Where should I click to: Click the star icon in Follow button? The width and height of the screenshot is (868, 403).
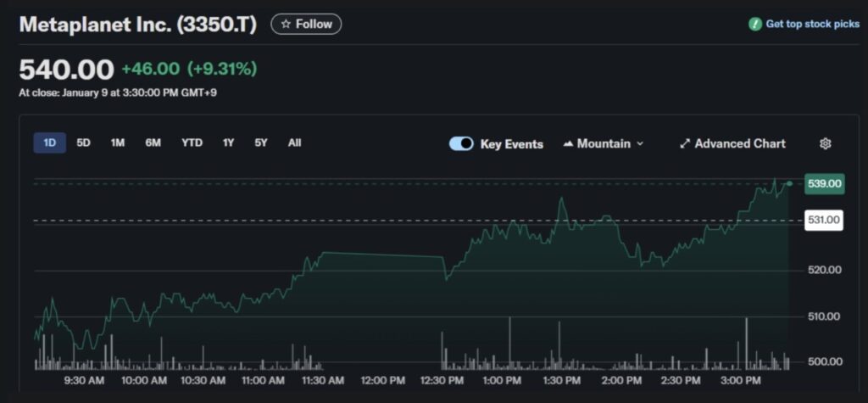click(286, 24)
